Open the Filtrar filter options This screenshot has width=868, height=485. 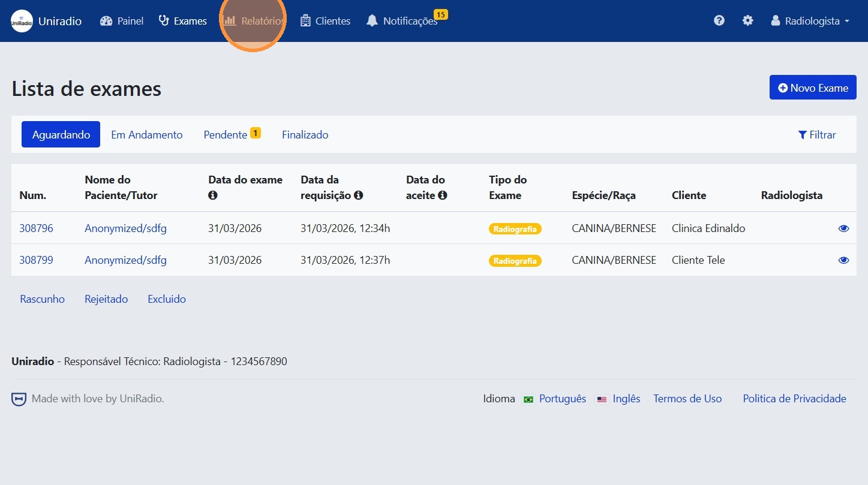pos(817,135)
